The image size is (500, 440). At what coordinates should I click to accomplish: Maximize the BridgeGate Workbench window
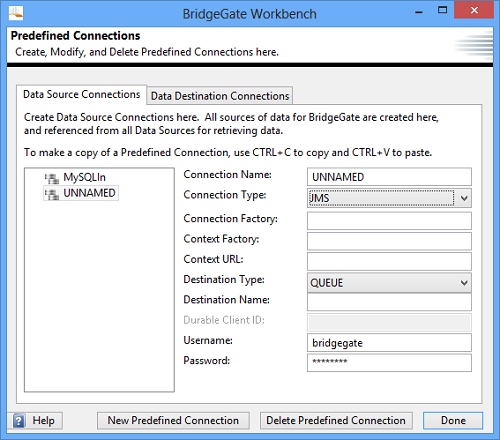[x=442, y=10]
